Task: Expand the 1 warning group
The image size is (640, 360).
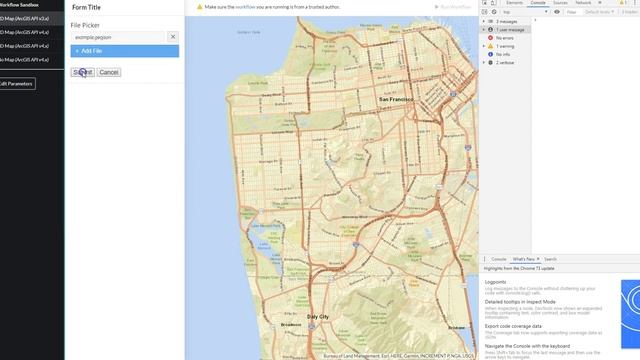Action: (x=484, y=46)
